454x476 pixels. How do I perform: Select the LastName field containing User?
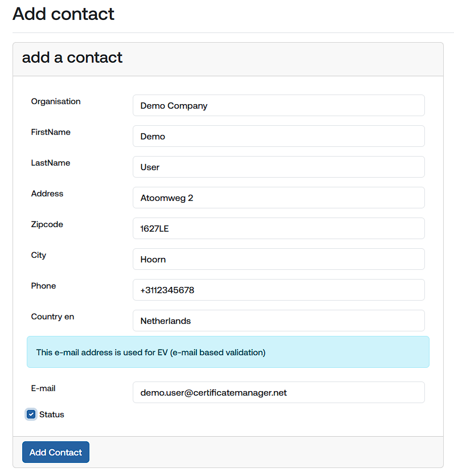[279, 167]
